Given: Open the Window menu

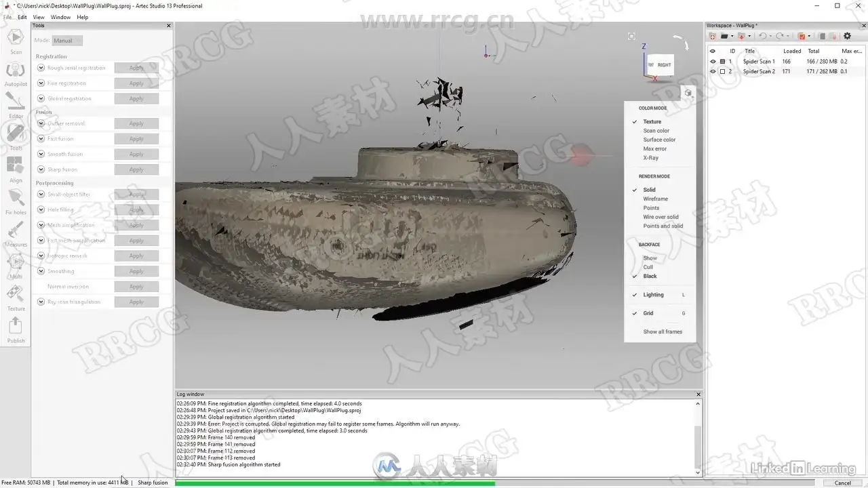Looking at the screenshot, I should pos(60,17).
